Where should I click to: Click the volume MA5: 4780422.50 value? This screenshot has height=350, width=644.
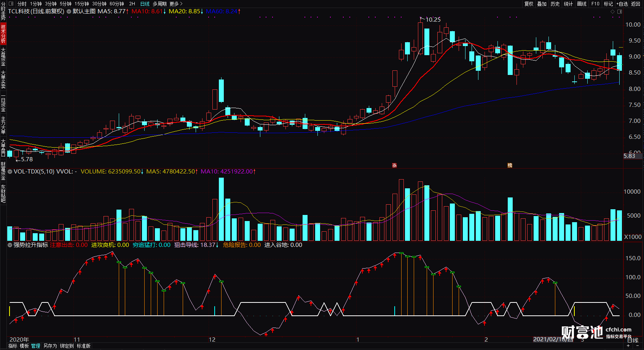172,172
